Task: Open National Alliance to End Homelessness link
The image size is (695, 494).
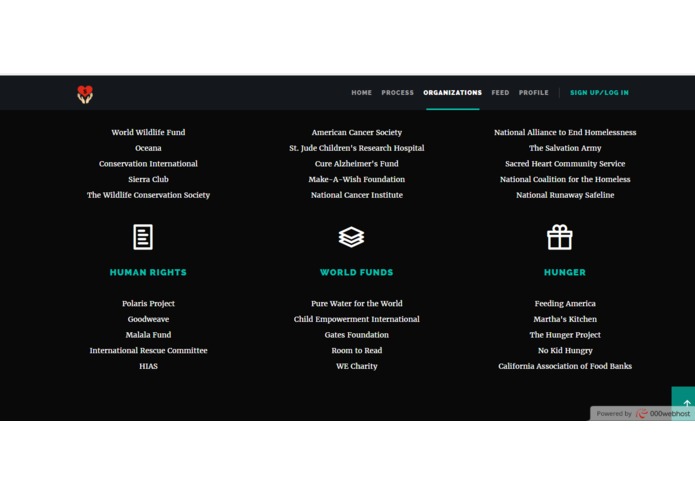Action: [565, 132]
